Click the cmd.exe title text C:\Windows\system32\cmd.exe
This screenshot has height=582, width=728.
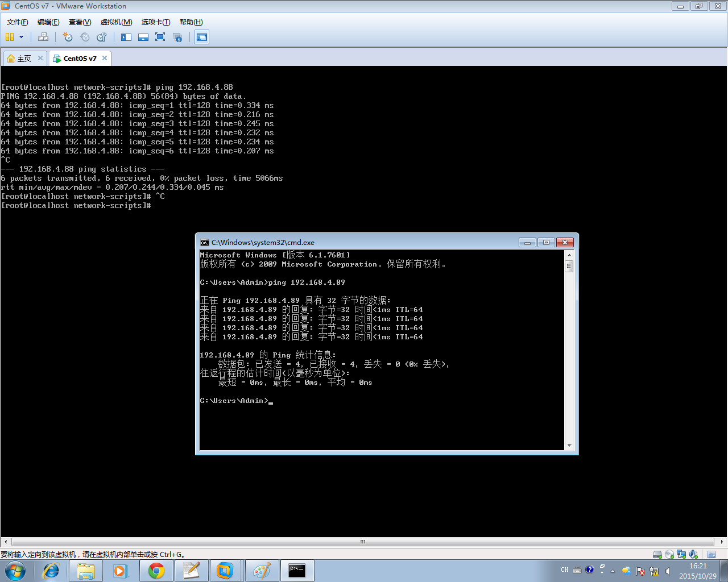pos(263,243)
